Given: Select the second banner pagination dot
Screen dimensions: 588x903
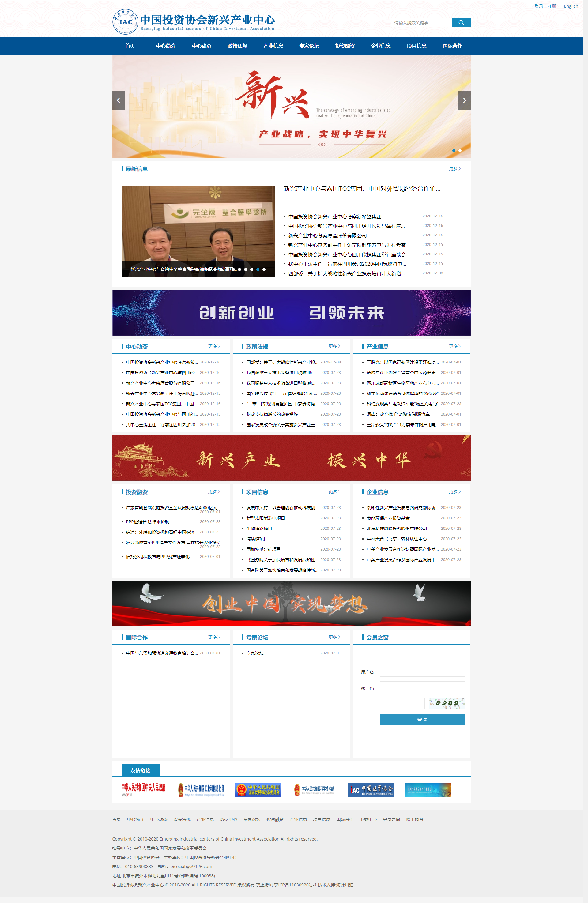Looking at the screenshot, I should 460,151.
